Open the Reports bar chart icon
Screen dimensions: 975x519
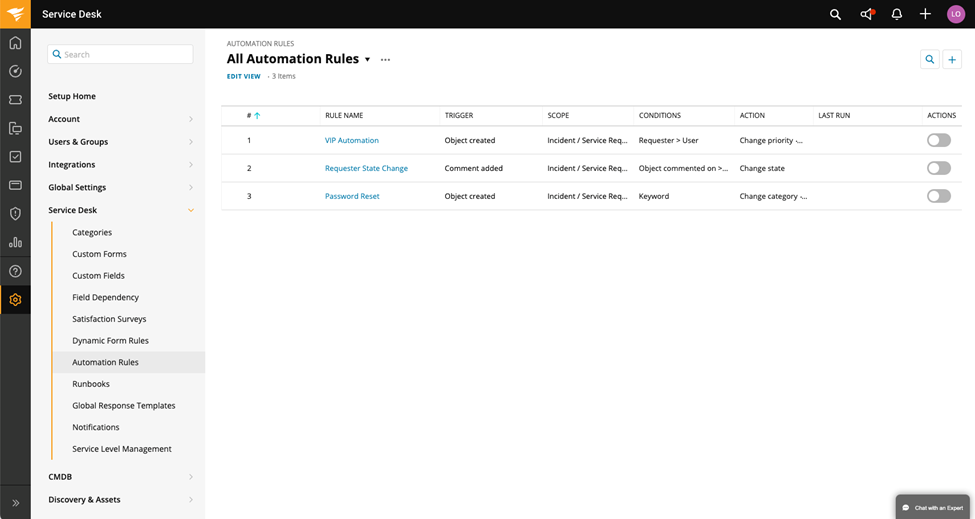point(15,242)
